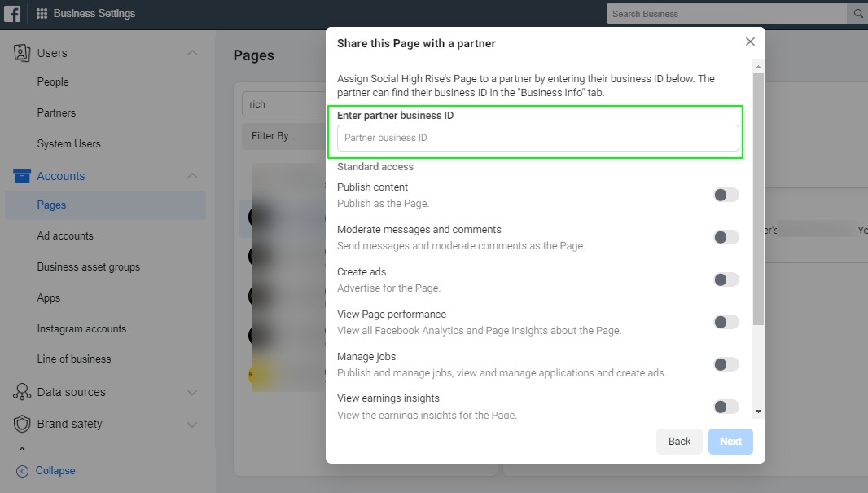The image size is (868, 493).
Task: Toggle View Page performance
Action: 726,322
